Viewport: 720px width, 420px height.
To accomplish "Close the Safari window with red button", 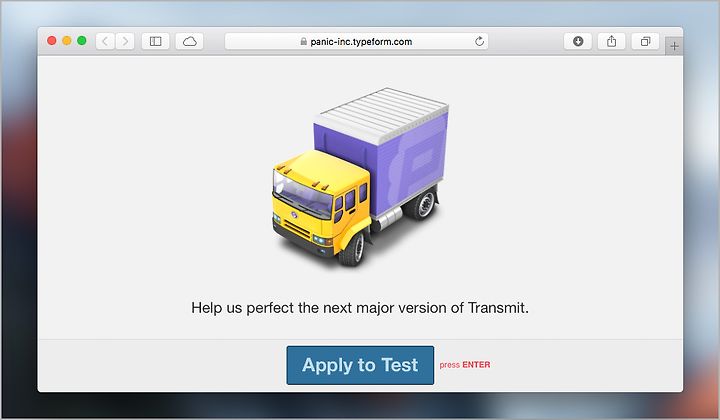I will click(52, 41).
